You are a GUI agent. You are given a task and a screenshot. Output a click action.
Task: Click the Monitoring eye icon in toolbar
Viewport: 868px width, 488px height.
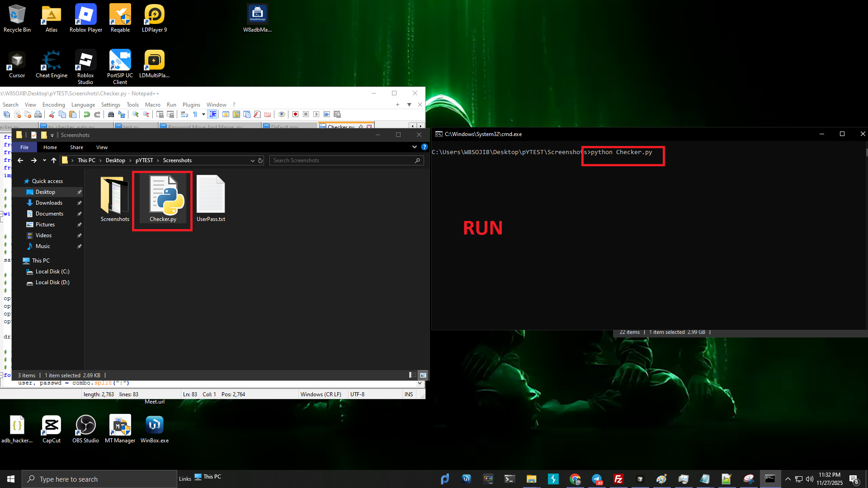[x=281, y=114]
